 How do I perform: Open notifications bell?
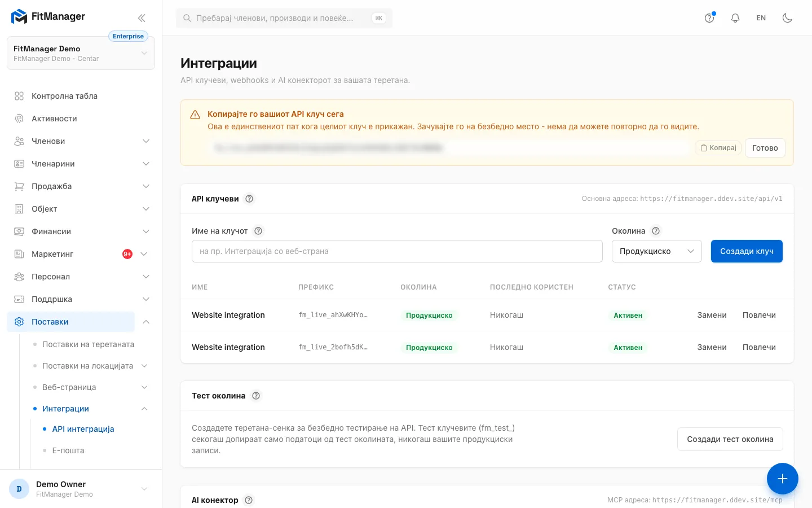(735, 18)
